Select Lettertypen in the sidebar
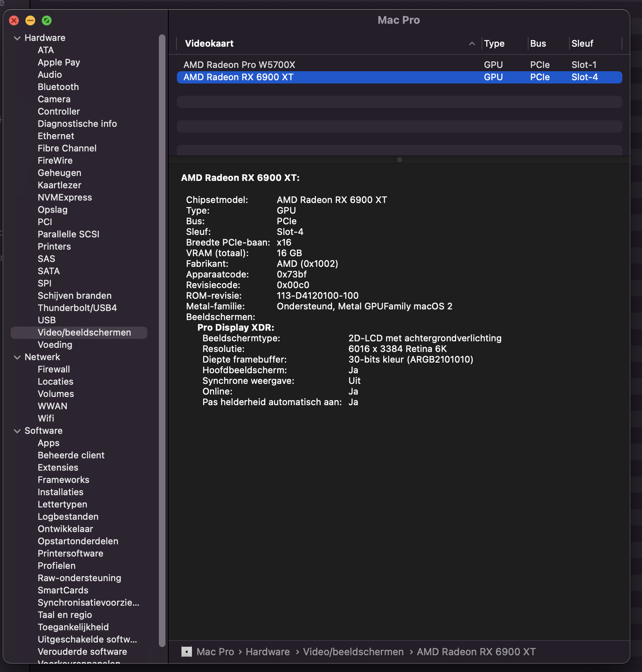The width and height of the screenshot is (642, 672). click(62, 504)
